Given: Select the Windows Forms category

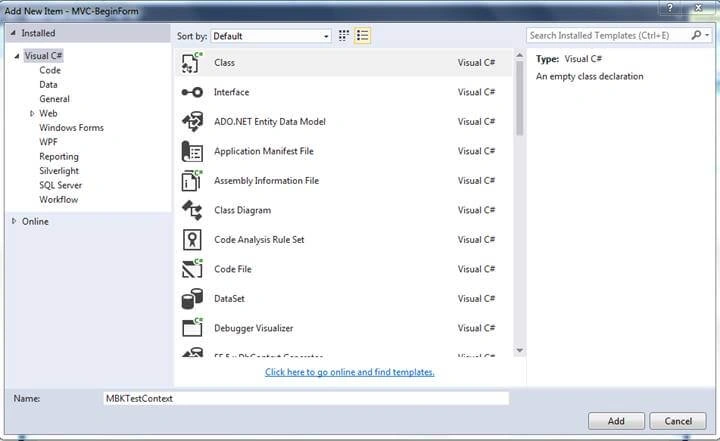Looking at the screenshot, I should click(x=71, y=128).
